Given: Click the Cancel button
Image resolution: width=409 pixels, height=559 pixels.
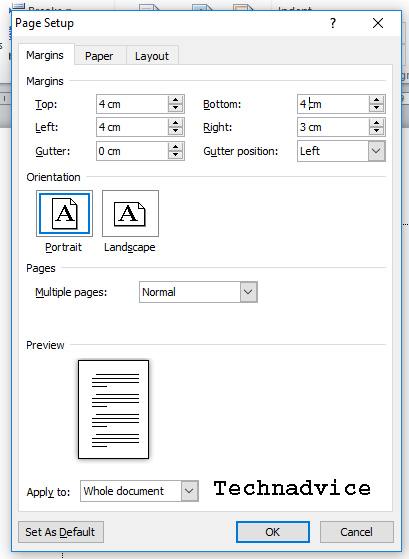Looking at the screenshot, I should 357,532.
